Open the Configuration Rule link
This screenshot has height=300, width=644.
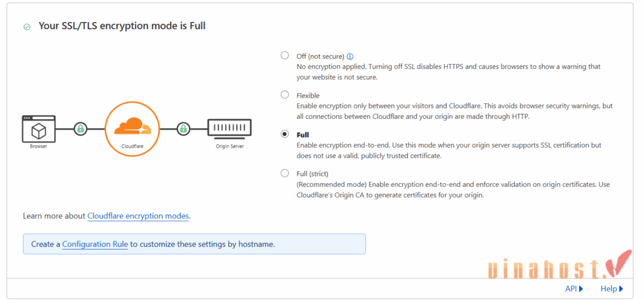(x=95, y=244)
